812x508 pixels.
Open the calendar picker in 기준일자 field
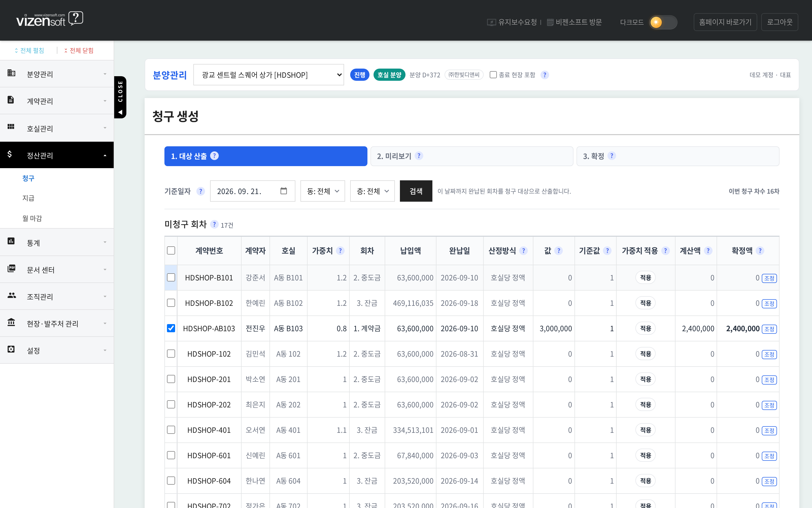click(x=283, y=191)
